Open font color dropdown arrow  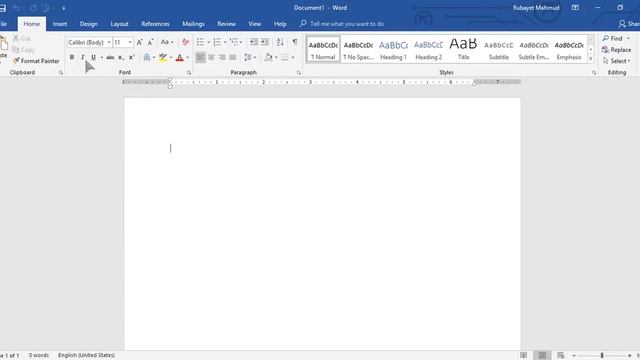(x=188, y=58)
